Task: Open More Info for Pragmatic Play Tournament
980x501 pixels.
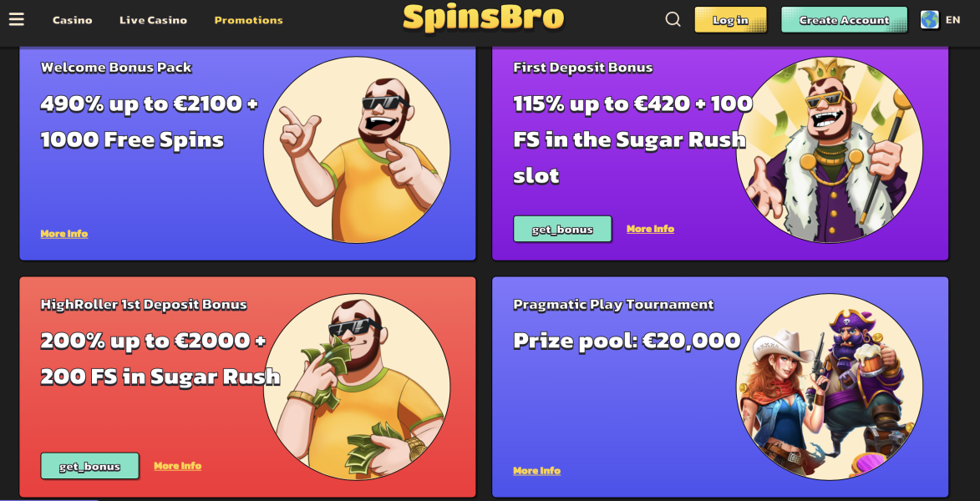Action: (537, 470)
